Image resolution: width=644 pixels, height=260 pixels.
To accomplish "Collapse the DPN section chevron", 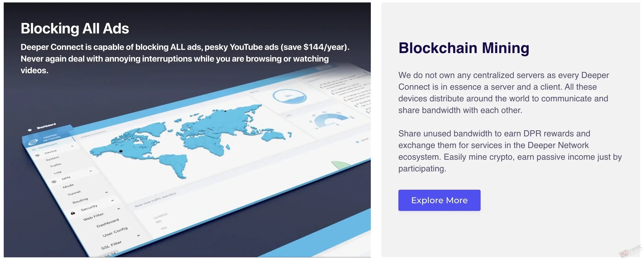I will tap(91, 171).
